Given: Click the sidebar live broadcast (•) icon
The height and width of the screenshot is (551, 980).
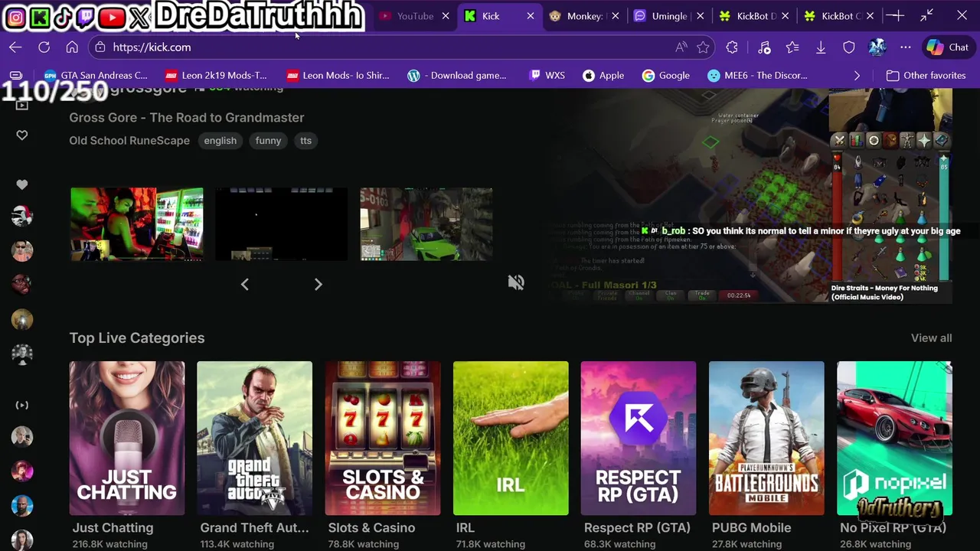Looking at the screenshot, I should click(22, 405).
